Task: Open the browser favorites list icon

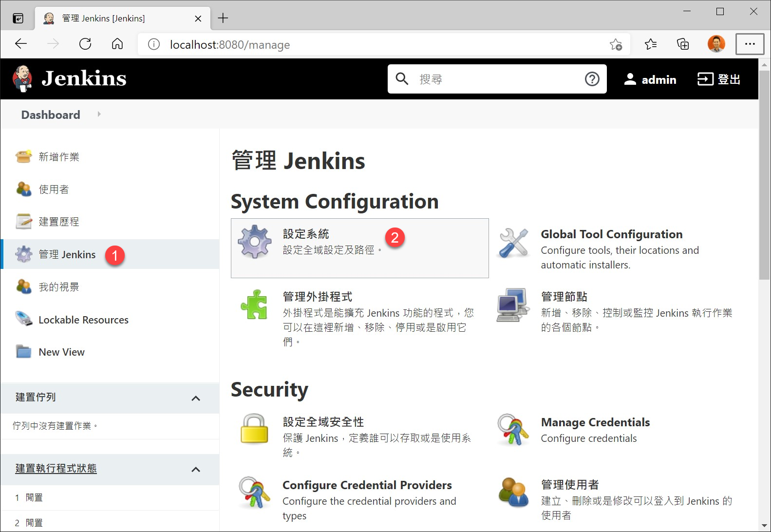Action: tap(651, 44)
